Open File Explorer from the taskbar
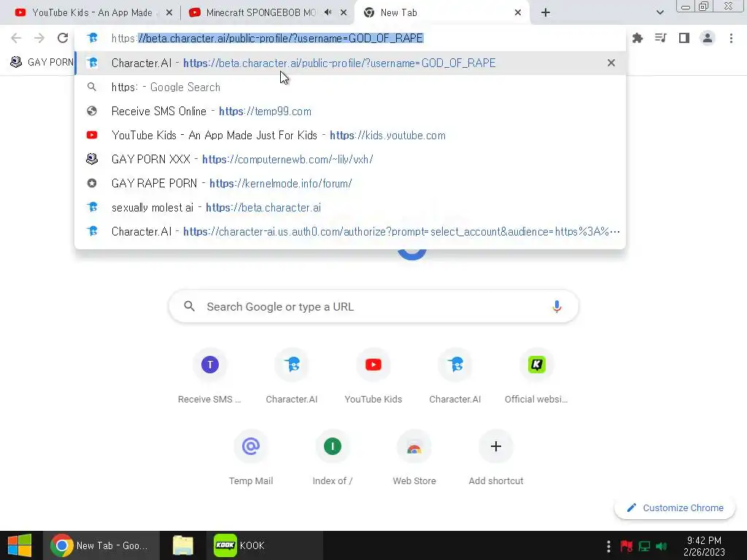 (x=183, y=545)
